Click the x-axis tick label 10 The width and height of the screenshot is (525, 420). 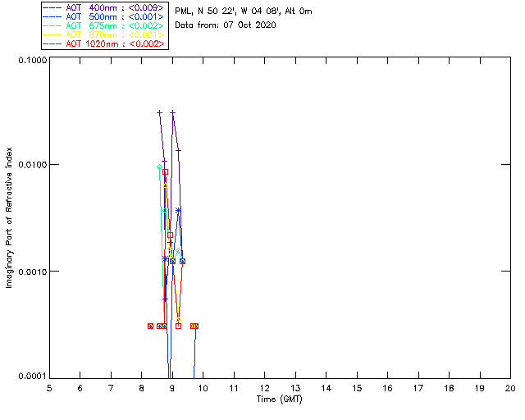click(203, 388)
